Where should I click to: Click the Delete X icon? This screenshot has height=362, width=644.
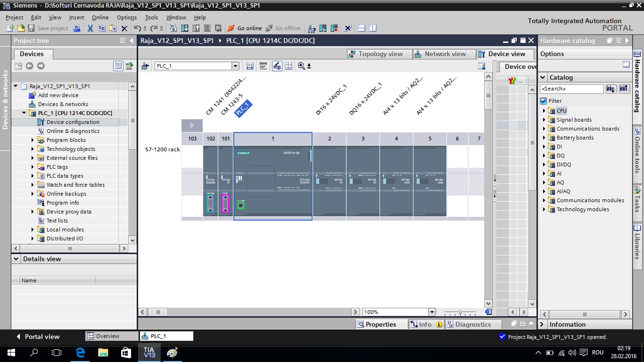pos(124,28)
